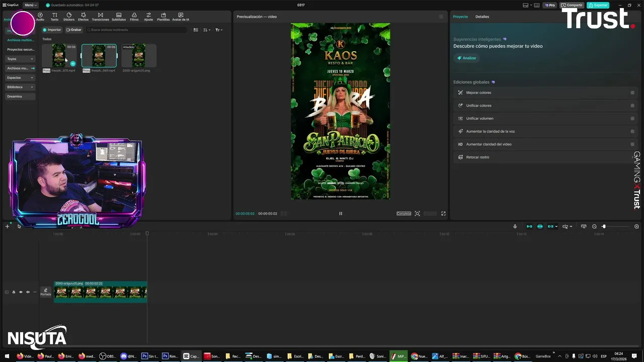
Task: Select the freepik 869.mp4 thumbnail
Action: [x=99, y=56]
